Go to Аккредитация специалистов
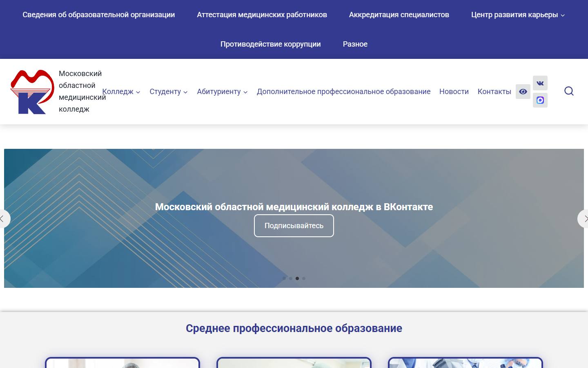Viewport: 588px width, 368px height. click(399, 15)
